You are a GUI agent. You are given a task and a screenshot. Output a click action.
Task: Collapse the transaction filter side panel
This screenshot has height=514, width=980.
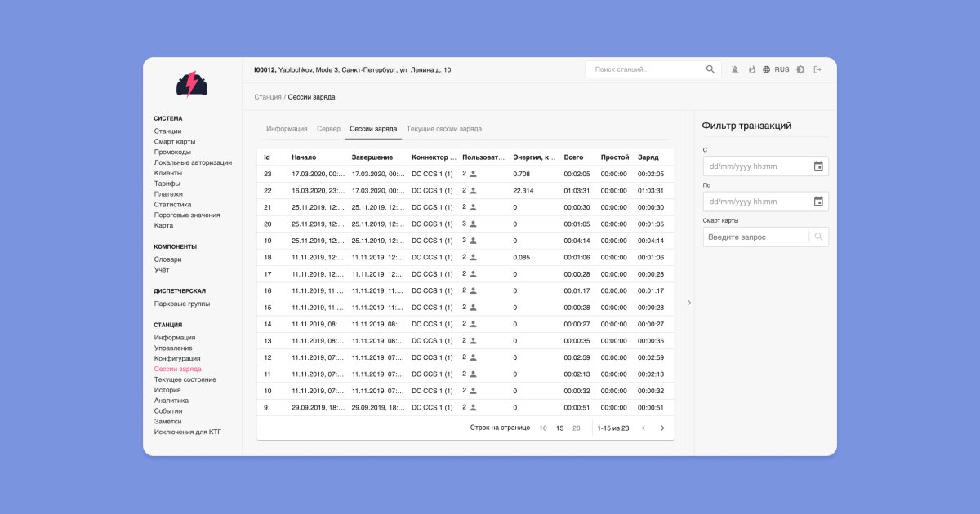click(x=688, y=303)
